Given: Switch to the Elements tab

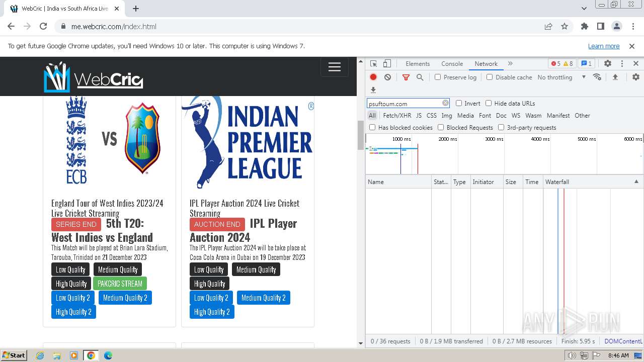Looking at the screenshot, I should point(418,64).
